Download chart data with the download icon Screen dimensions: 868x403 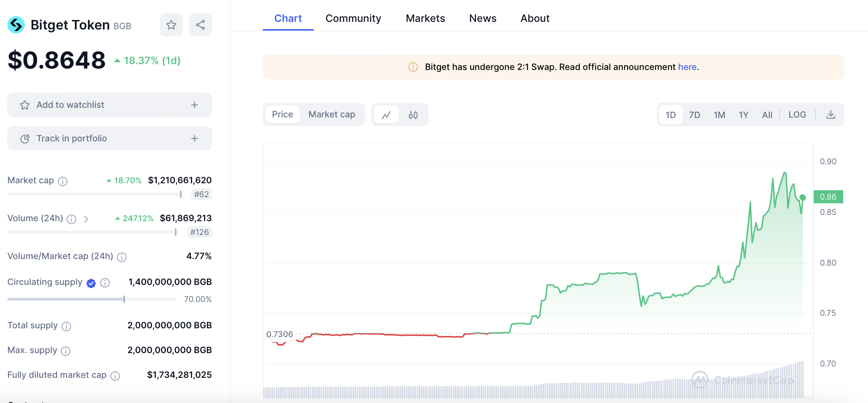click(830, 115)
